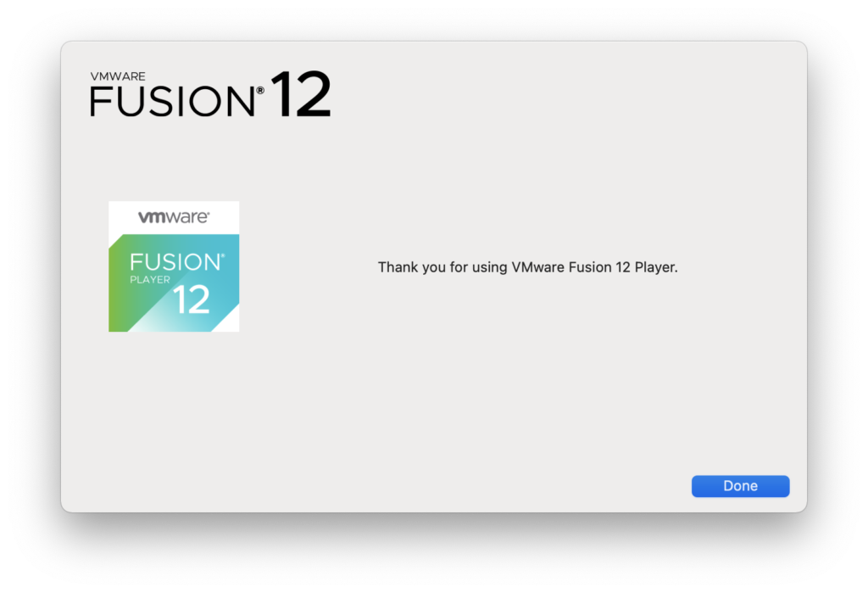The height and width of the screenshot is (593, 868).
Task: Click the white top band of product icon
Action: tap(174, 217)
